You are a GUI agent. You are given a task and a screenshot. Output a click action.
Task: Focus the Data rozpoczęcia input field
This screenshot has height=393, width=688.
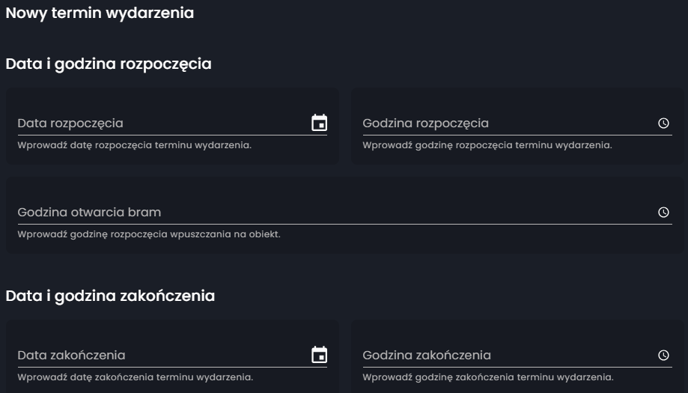tap(162, 123)
